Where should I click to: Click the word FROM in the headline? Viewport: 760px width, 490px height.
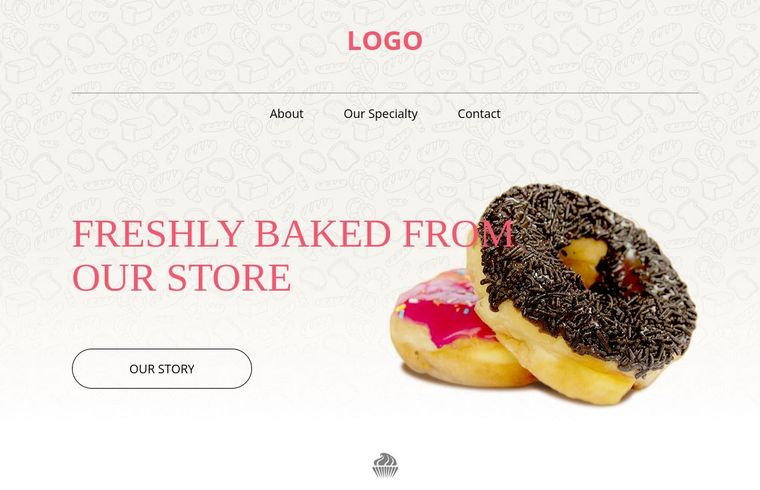point(458,234)
